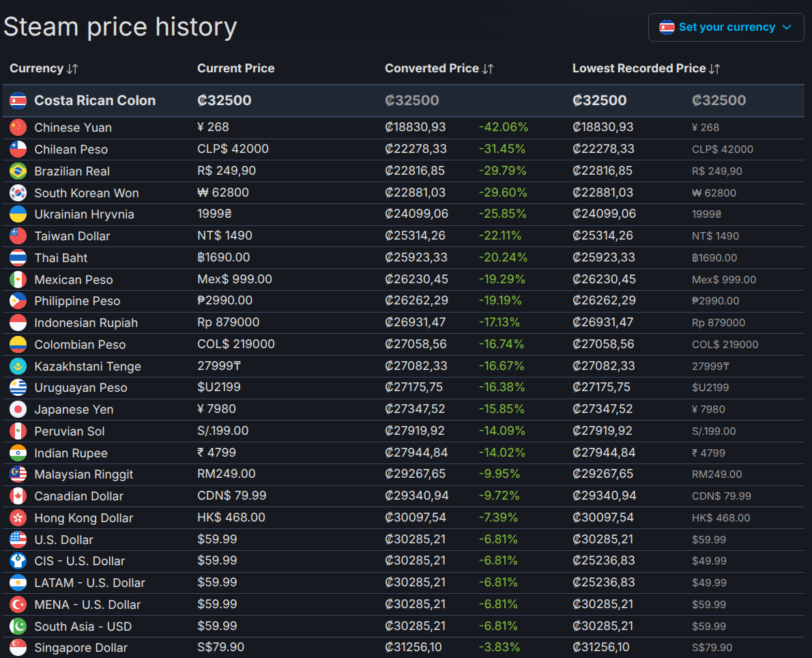812x658 pixels.
Task: Click the -3.83% price difference
Action: (x=499, y=647)
